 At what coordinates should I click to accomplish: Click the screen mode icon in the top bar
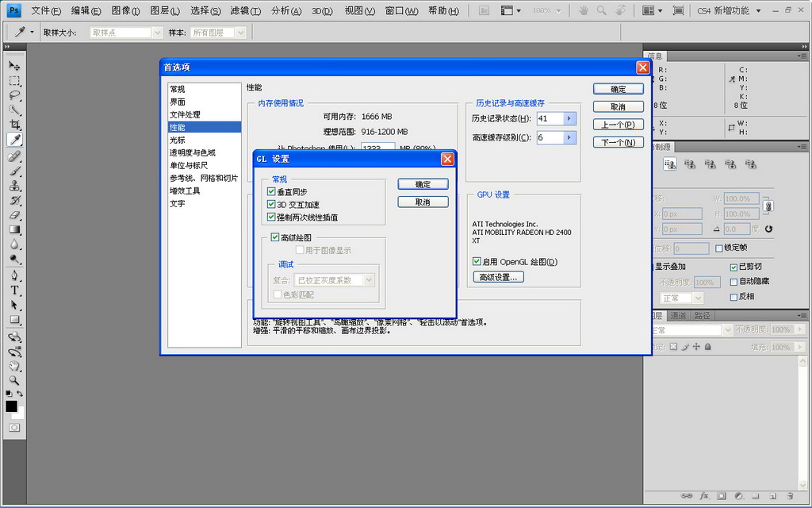[x=678, y=10]
